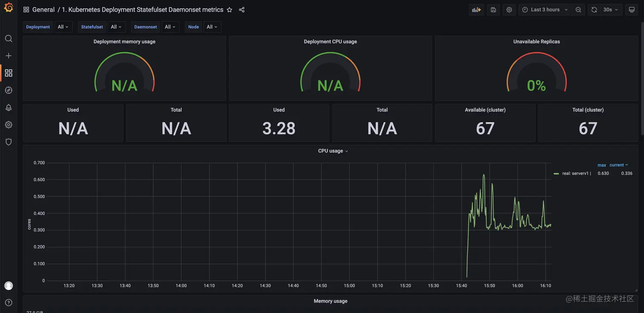
Task: Open the Dashboards icon in sidebar
Action: point(9,73)
